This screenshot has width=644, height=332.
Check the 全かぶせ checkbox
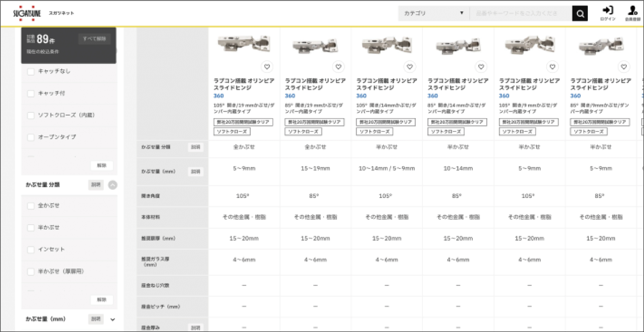point(31,206)
